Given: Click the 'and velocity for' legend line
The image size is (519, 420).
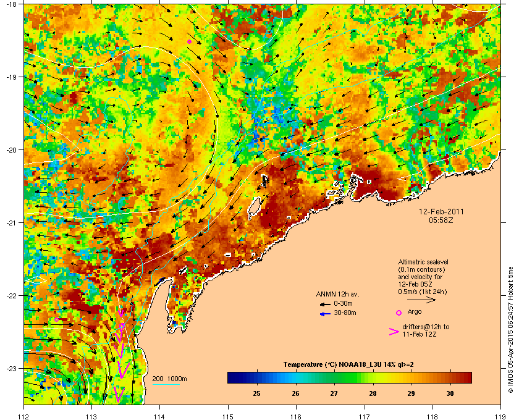Looking at the screenshot, I should [x=420, y=277].
